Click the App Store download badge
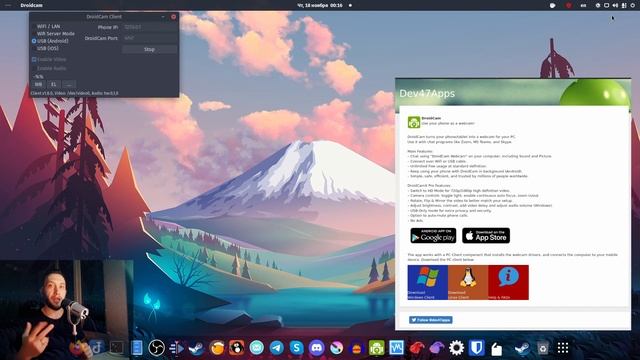The image size is (640, 360). point(486,236)
